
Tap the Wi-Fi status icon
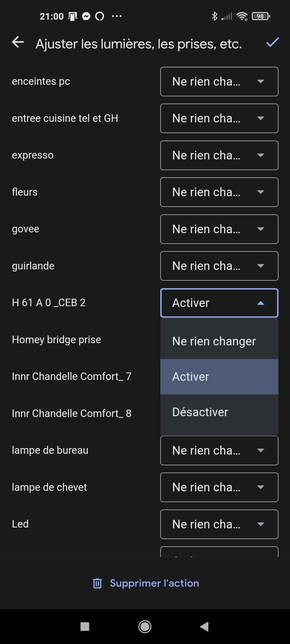242,16
